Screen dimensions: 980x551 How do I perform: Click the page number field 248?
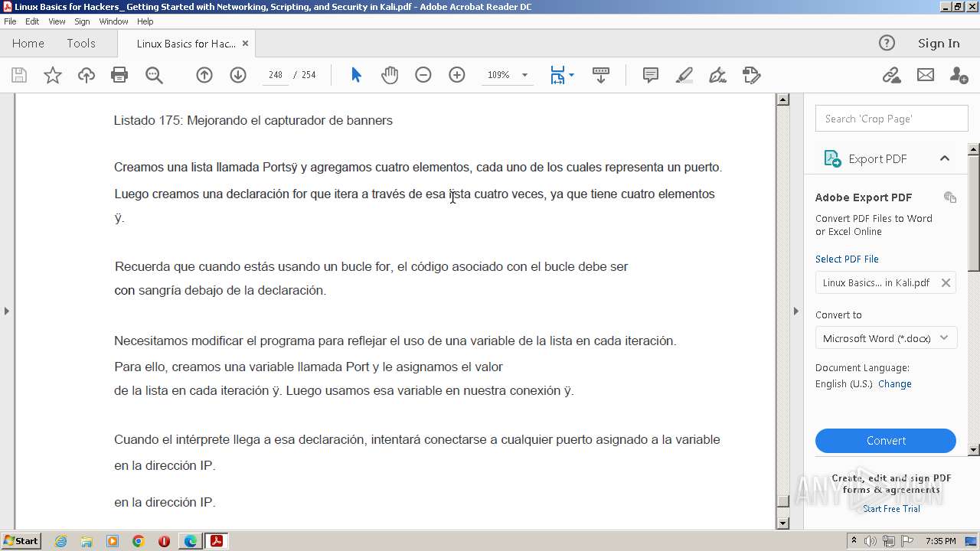(275, 75)
